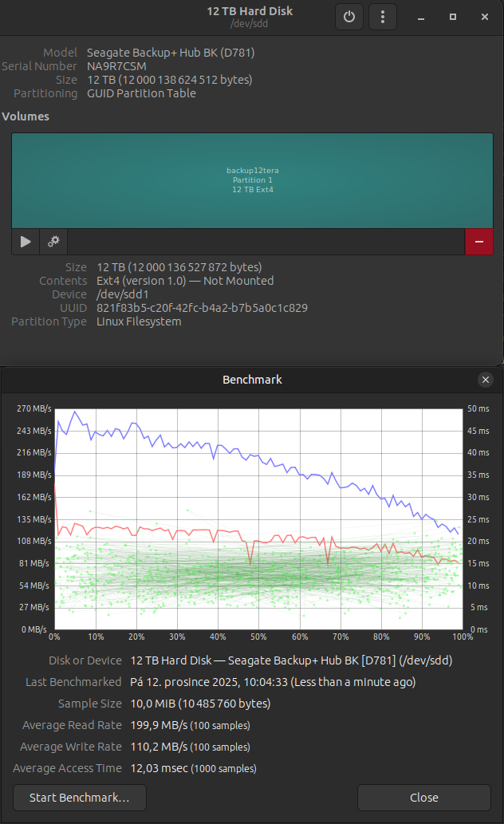The width and height of the screenshot is (504, 824).
Task: Click the Last Benchmarked timestamp
Action: tap(272, 682)
